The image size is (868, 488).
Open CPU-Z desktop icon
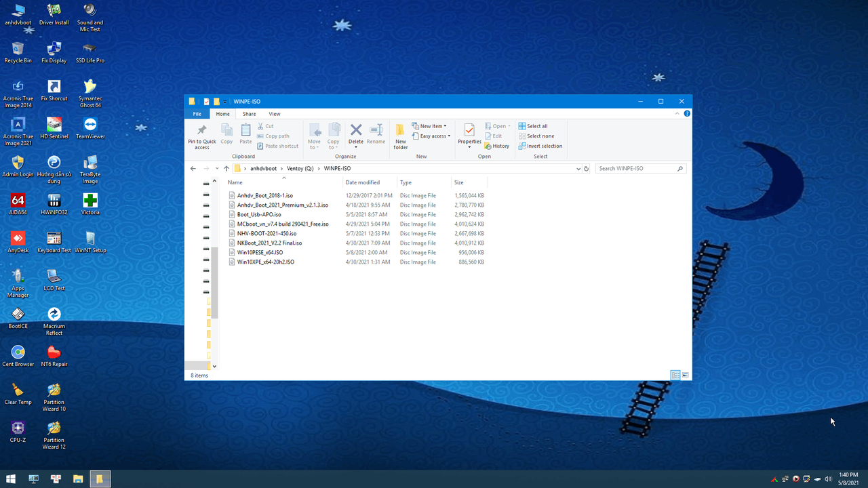coord(18,432)
